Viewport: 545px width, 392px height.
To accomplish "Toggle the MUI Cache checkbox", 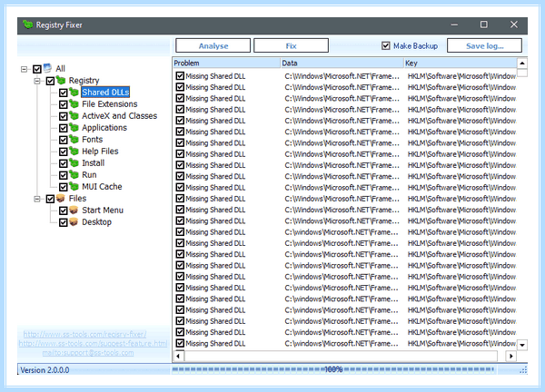I will [63, 187].
